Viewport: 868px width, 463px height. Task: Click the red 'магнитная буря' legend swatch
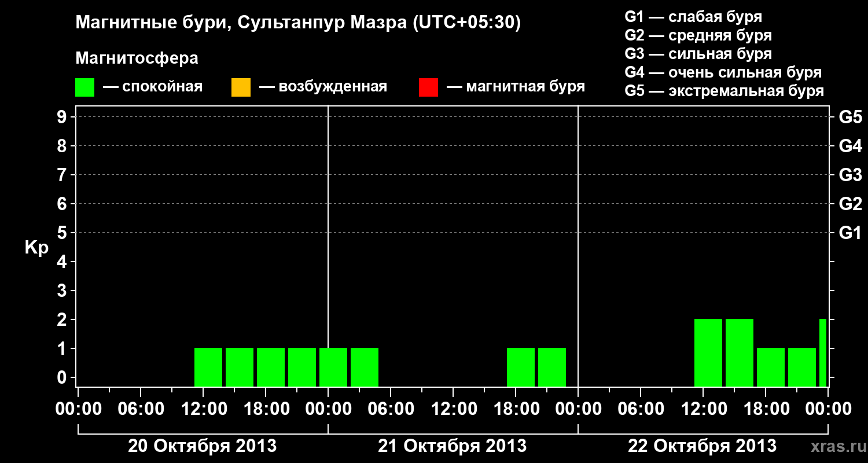tap(428, 87)
